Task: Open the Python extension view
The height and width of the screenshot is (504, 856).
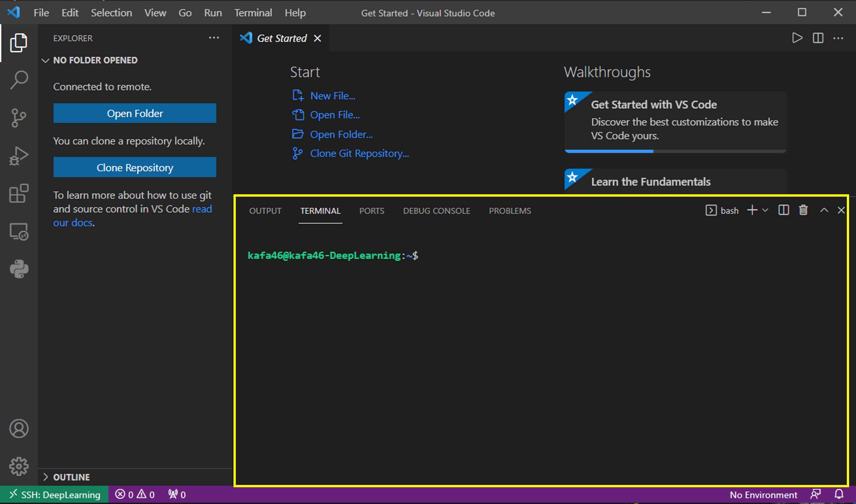Action: tap(19, 269)
